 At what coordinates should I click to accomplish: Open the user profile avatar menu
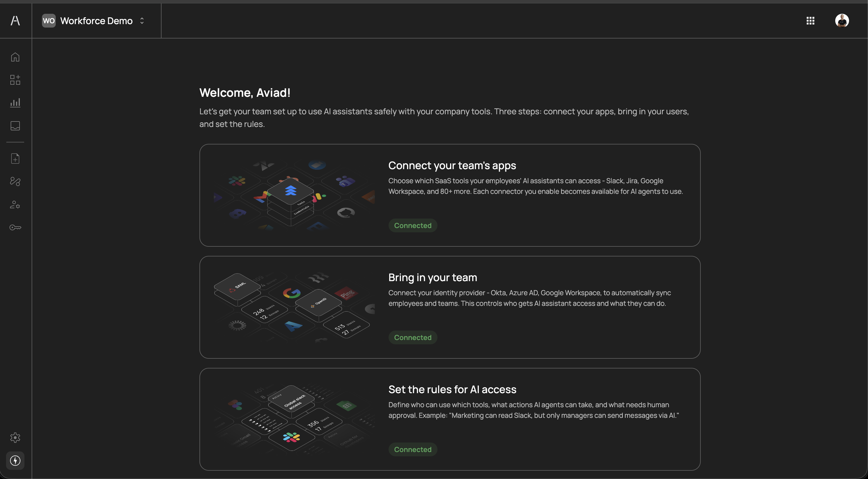click(x=842, y=21)
